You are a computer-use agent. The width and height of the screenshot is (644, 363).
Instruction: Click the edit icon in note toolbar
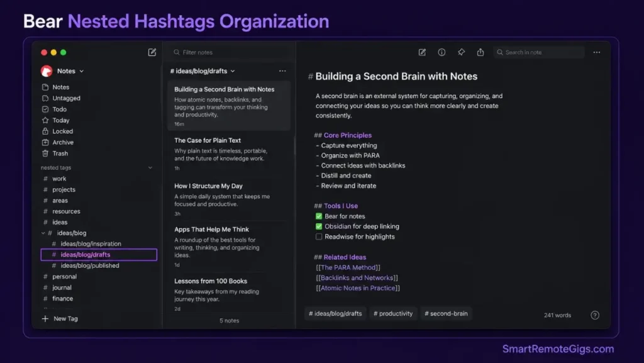[x=422, y=52]
